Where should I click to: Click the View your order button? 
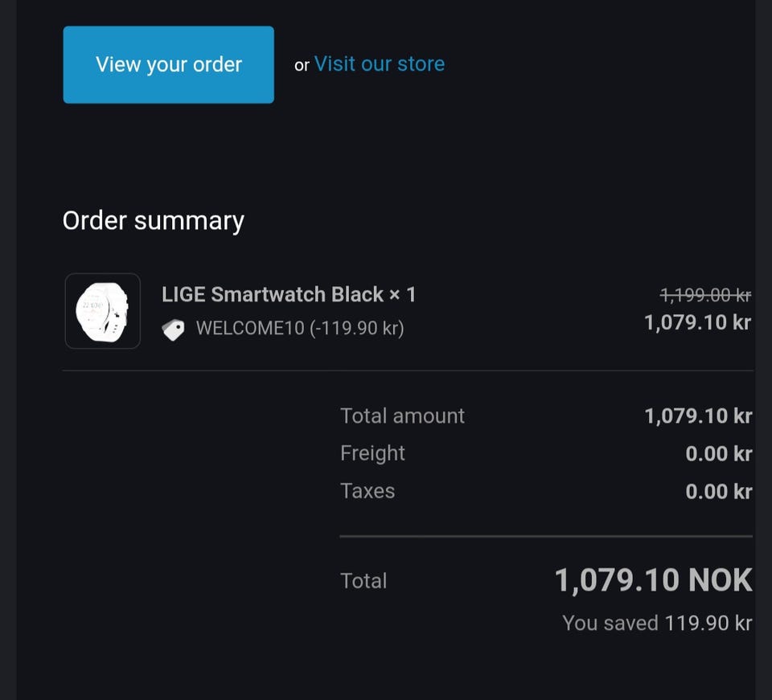[168, 65]
